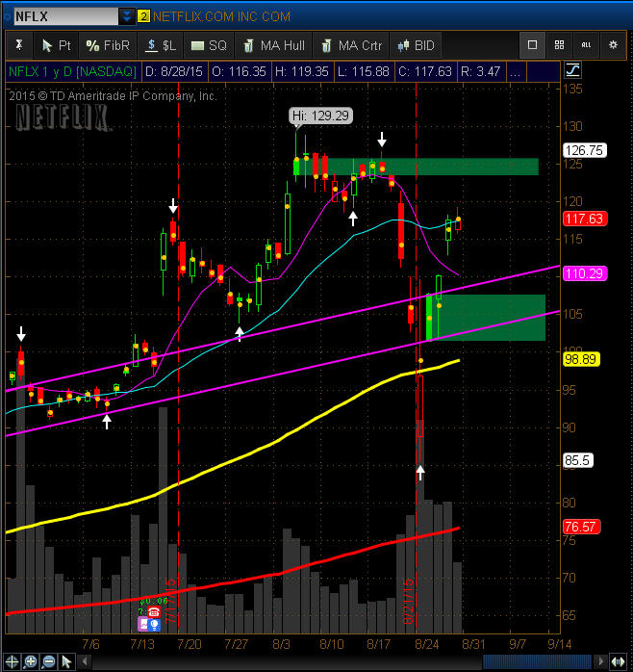Apply the MA Hull study
Image resolution: width=633 pixels, height=672 pixels.
pyautogui.click(x=274, y=45)
